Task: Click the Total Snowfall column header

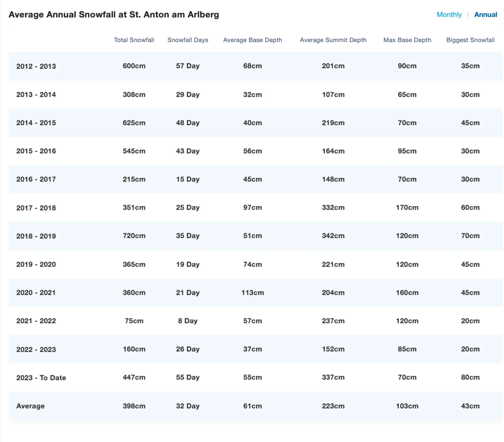Action: 134,40
